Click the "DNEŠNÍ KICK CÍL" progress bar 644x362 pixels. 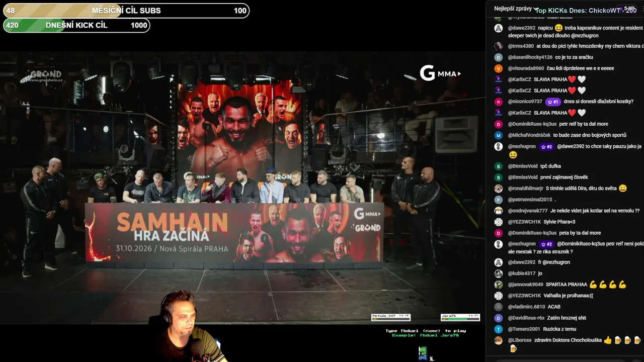[x=76, y=25]
